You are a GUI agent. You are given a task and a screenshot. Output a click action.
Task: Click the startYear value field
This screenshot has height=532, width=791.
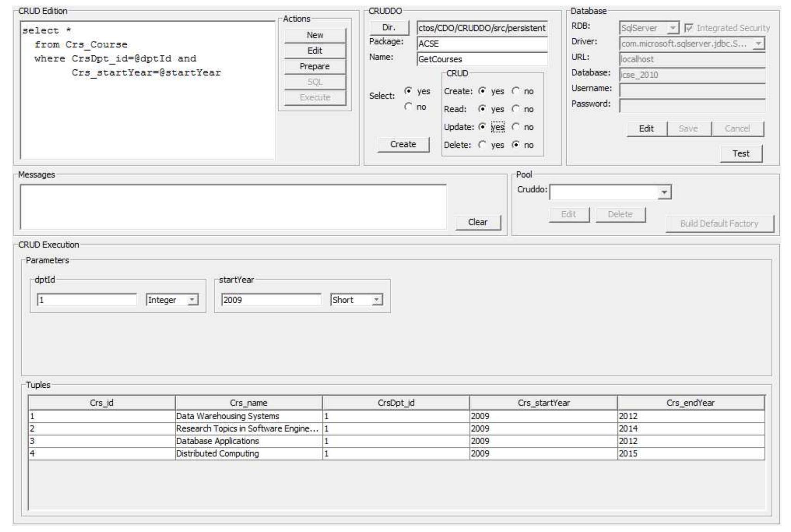point(271,300)
